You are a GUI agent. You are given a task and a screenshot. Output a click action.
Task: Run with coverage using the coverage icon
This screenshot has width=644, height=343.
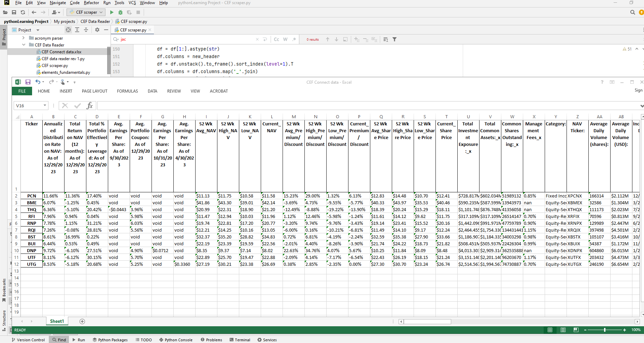(x=129, y=12)
